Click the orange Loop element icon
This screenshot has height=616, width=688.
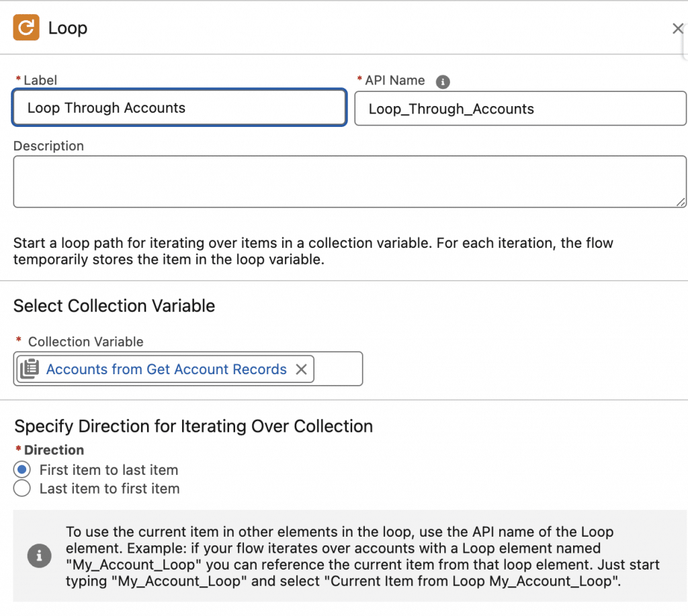(x=27, y=28)
